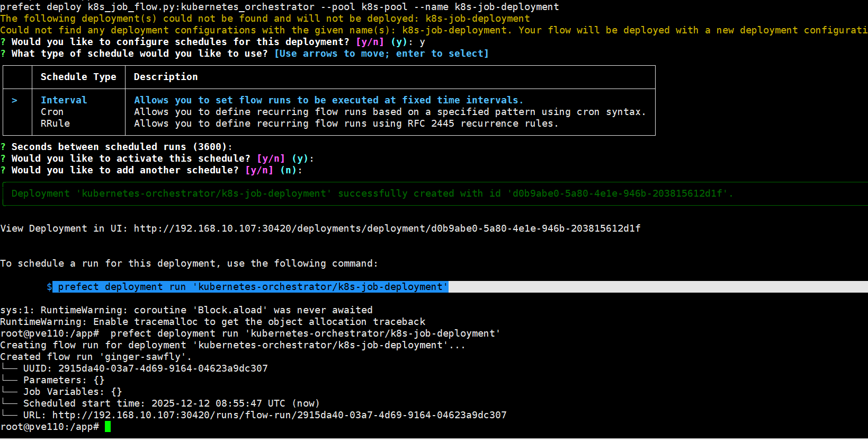This screenshot has width=868, height=440.
Task: Click the Interval description about fixed time intervals
Action: [x=328, y=100]
